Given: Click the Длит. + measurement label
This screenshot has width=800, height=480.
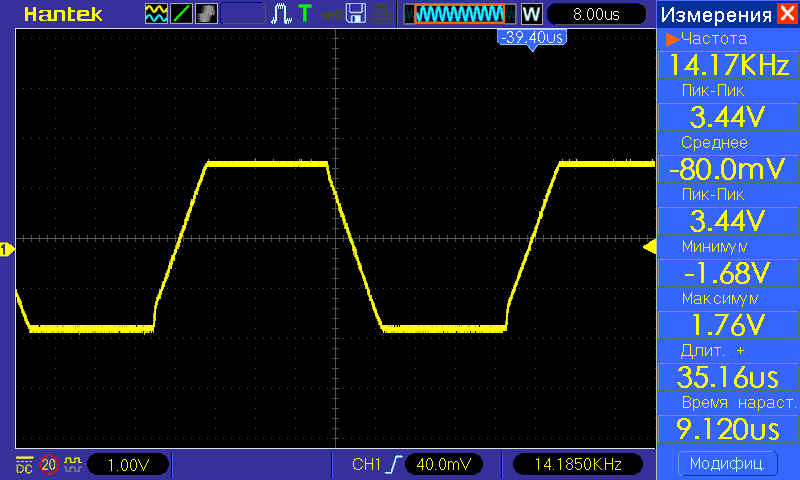Looking at the screenshot, I should click(x=713, y=351).
